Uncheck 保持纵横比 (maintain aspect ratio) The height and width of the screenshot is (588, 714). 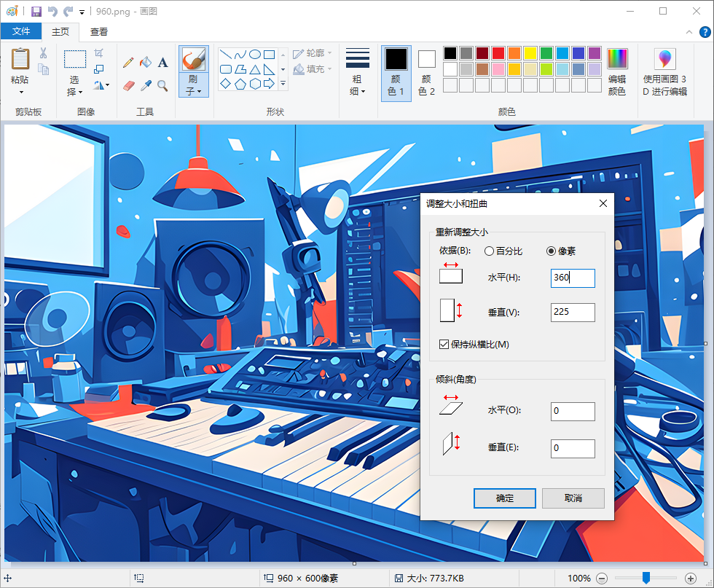[444, 344]
